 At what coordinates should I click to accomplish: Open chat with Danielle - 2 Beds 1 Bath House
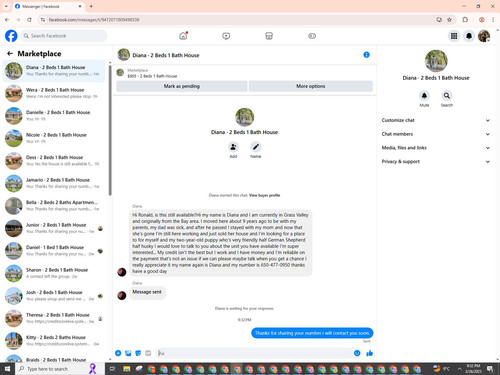[54, 116]
